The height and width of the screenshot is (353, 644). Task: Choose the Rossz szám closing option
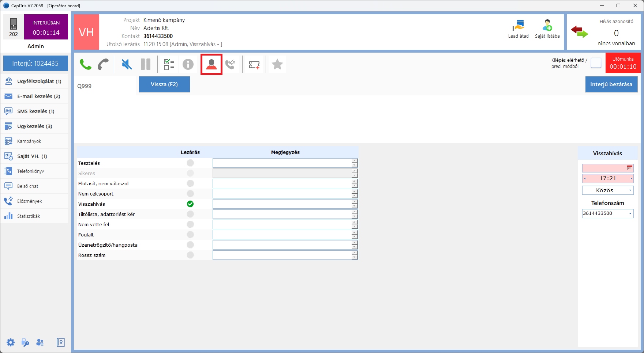click(190, 255)
